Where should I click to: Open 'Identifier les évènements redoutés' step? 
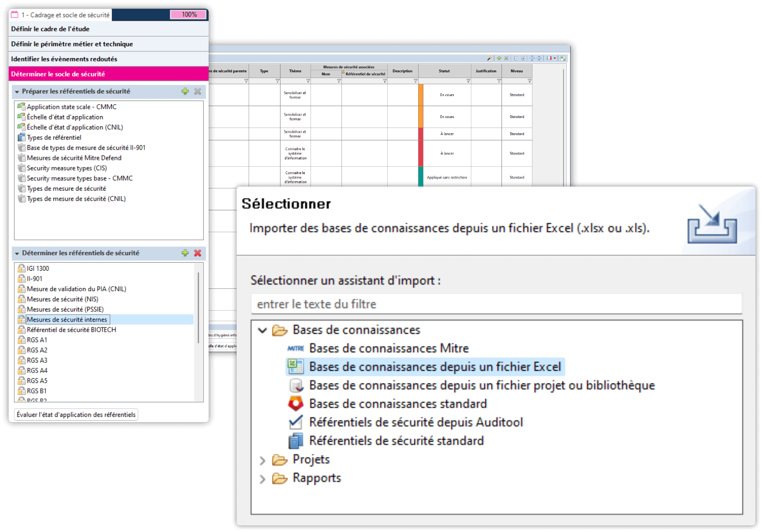click(x=109, y=59)
